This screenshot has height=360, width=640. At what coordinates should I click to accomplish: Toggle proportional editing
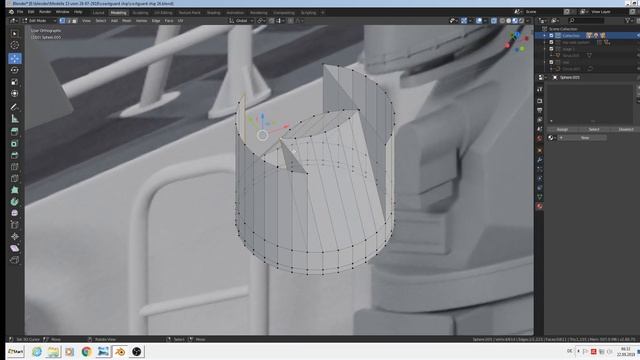290,20
